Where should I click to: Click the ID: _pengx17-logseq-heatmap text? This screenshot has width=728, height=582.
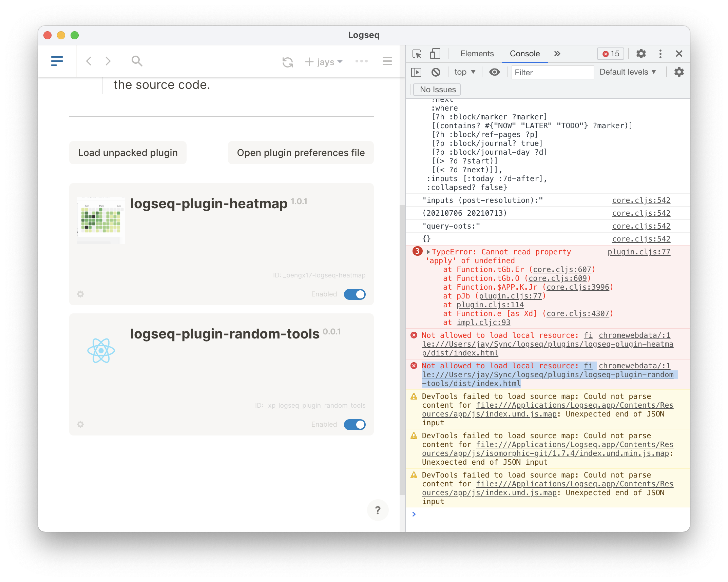(319, 275)
